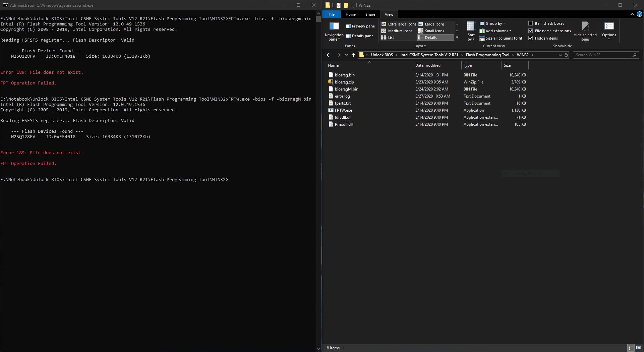
Task: Select biosreg.bin file icon
Action: 331,75
